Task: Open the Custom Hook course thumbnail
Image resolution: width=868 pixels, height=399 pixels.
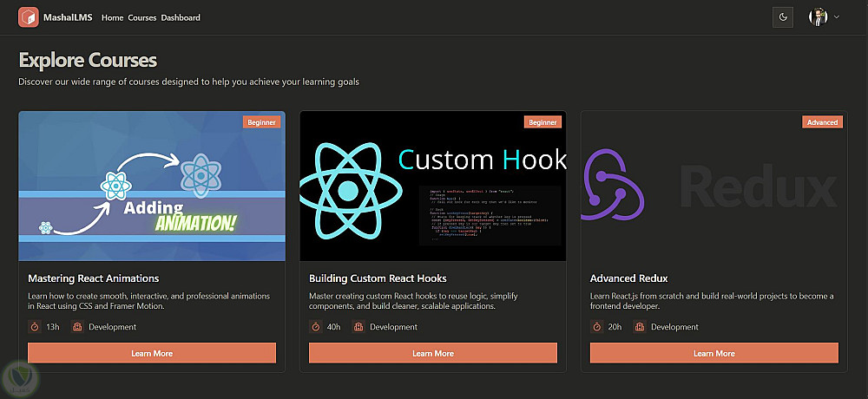Action: tap(433, 186)
